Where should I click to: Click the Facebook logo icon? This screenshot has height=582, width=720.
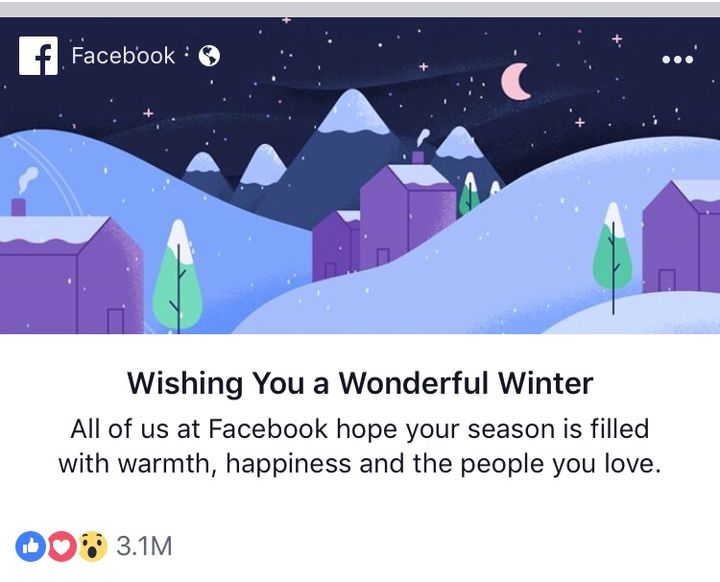pos(39,56)
